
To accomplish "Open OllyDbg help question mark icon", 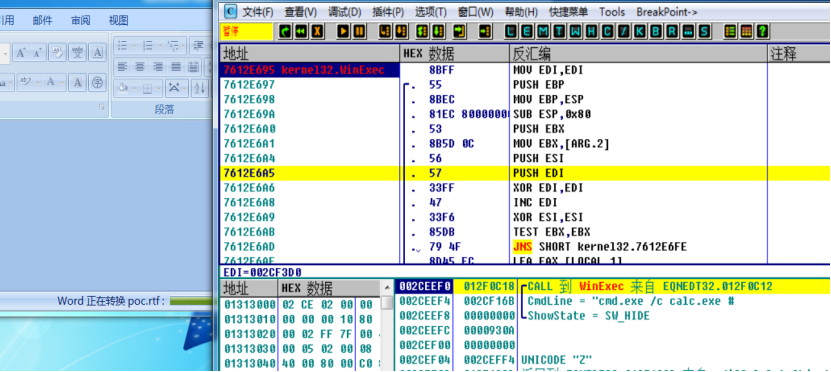I will [762, 32].
